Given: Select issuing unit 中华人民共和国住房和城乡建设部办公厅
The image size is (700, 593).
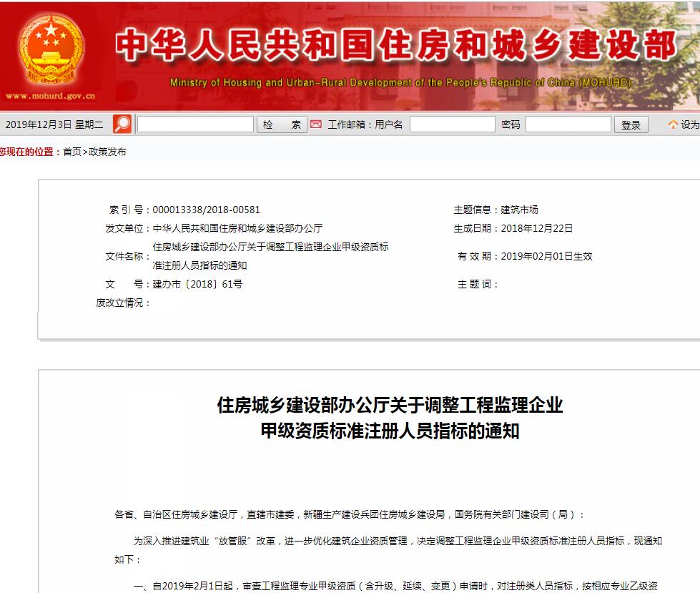Looking at the screenshot, I should click(x=237, y=228).
